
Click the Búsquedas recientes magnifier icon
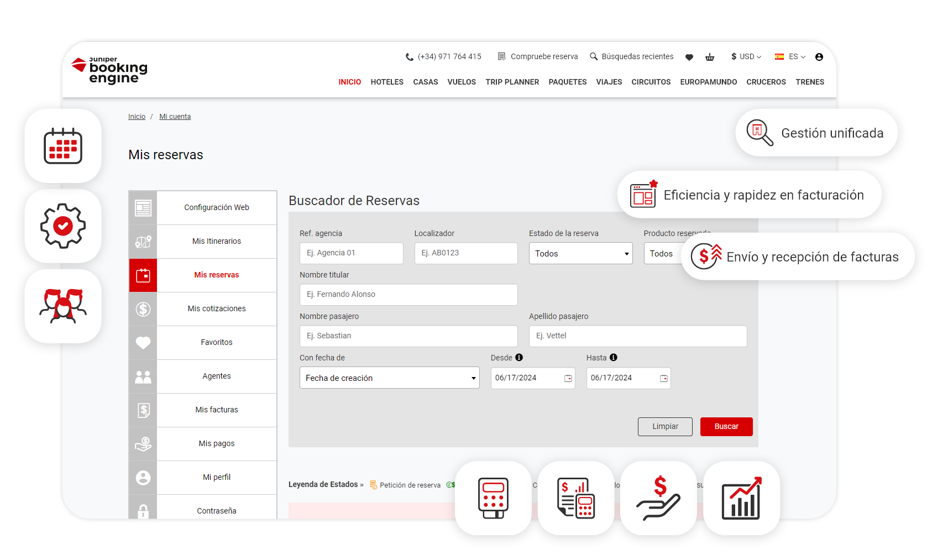[x=594, y=56]
